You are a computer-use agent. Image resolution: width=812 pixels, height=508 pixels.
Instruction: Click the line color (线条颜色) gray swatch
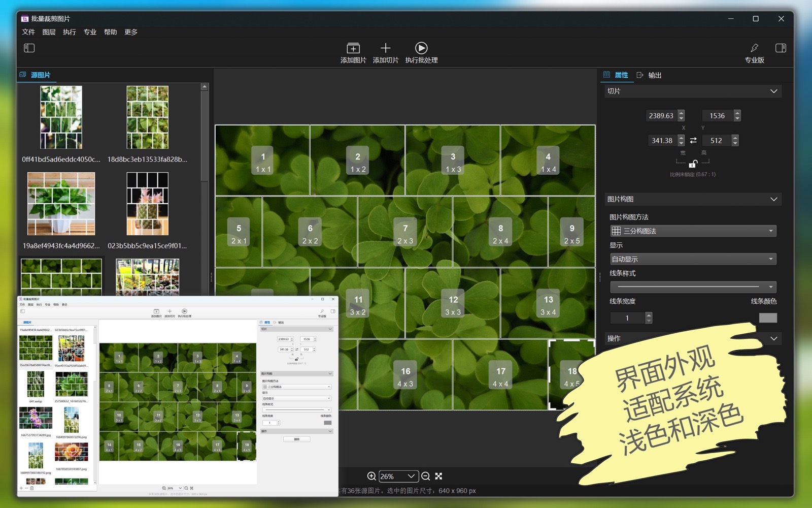coord(767,318)
